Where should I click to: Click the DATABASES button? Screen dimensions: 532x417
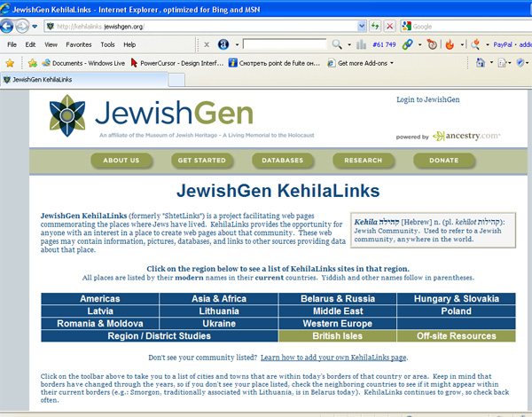(282, 161)
